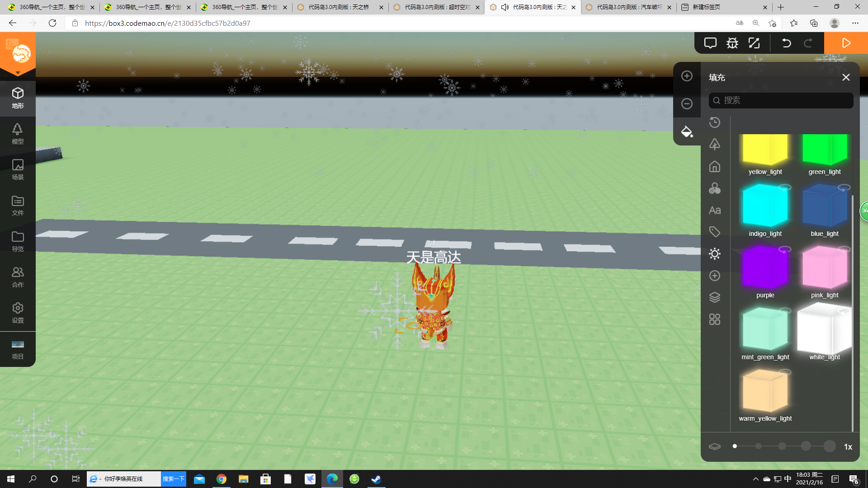Open the 设置 settings panel
The height and width of the screenshot is (488, 868).
tap(18, 313)
